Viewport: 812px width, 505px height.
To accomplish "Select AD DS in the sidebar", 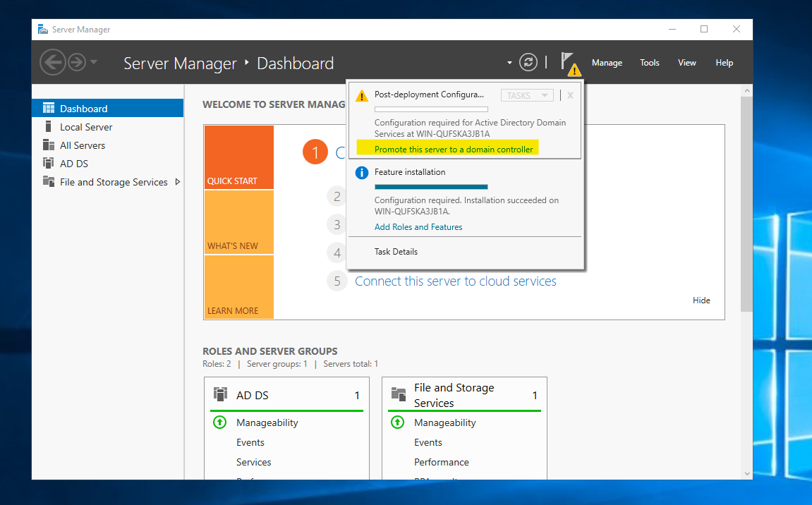I will click(108, 164).
